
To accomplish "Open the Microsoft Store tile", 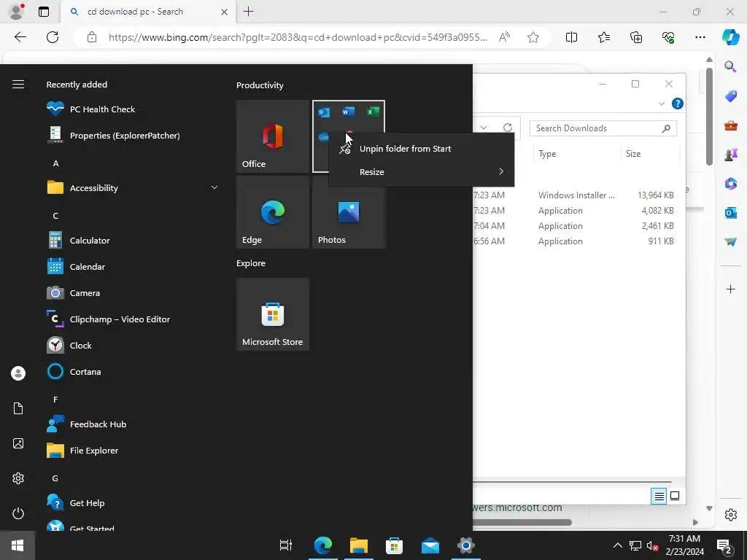I will pos(273,314).
